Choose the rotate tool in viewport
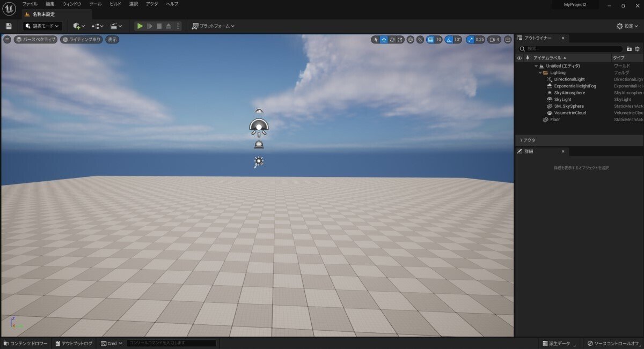Viewport: 644px width, 349px height. pyautogui.click(x=392, y=40)
